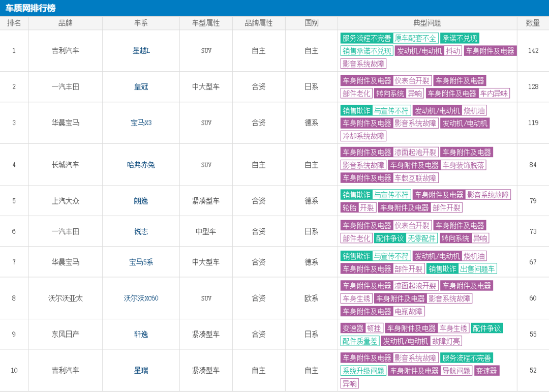This screenshot has width=549, height=392.
Task: Click the 国别 column header
Action: click(x=312, y=23)
